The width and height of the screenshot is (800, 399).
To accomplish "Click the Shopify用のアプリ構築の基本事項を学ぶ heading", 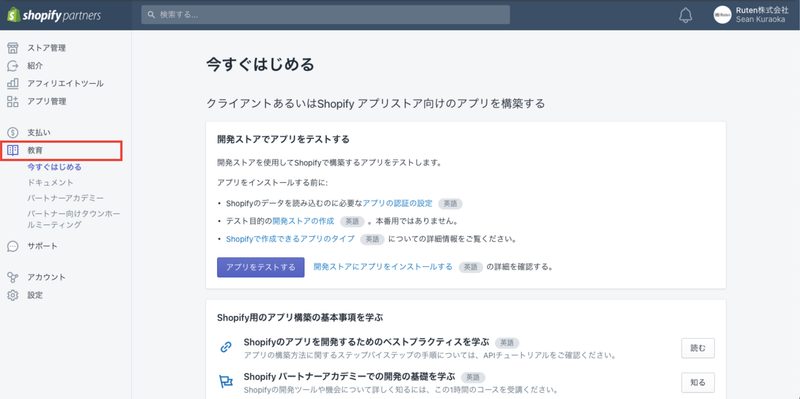I will pyautogui.click(x=300, y=317).
